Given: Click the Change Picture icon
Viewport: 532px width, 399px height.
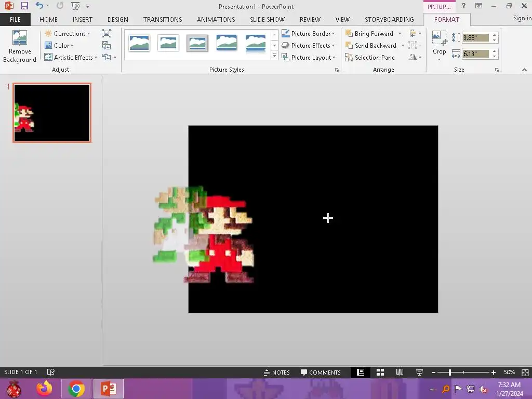Looking at the screenshot, I should point(107,46).
